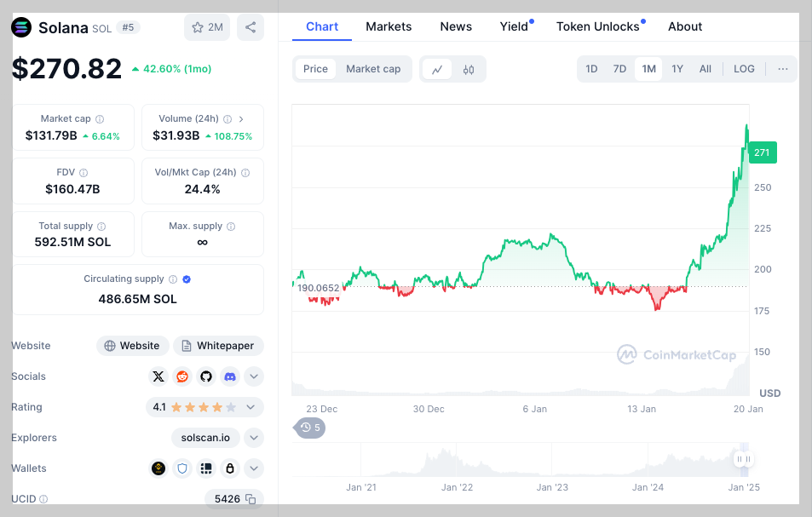Show FDV info icon
Viewport: 812px width, 517px height.
coord(84,173)
